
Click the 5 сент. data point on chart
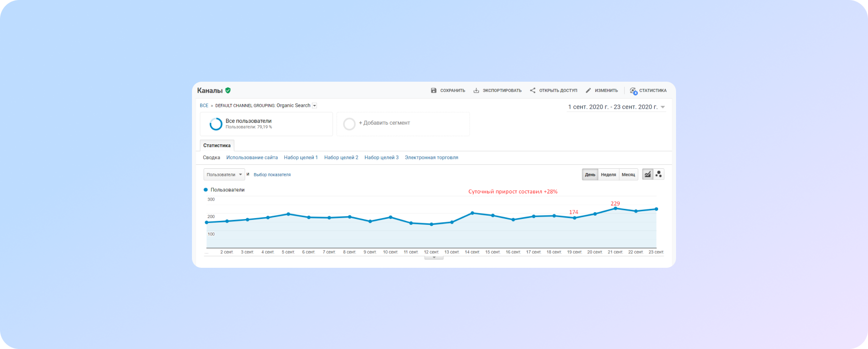(x=289, y=214)
